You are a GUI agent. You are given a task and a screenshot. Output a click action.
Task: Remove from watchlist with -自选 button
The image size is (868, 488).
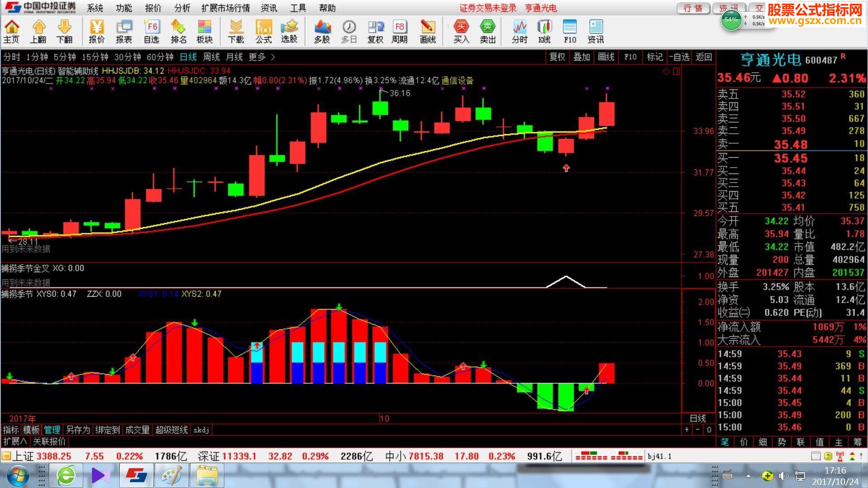point(679,57)
